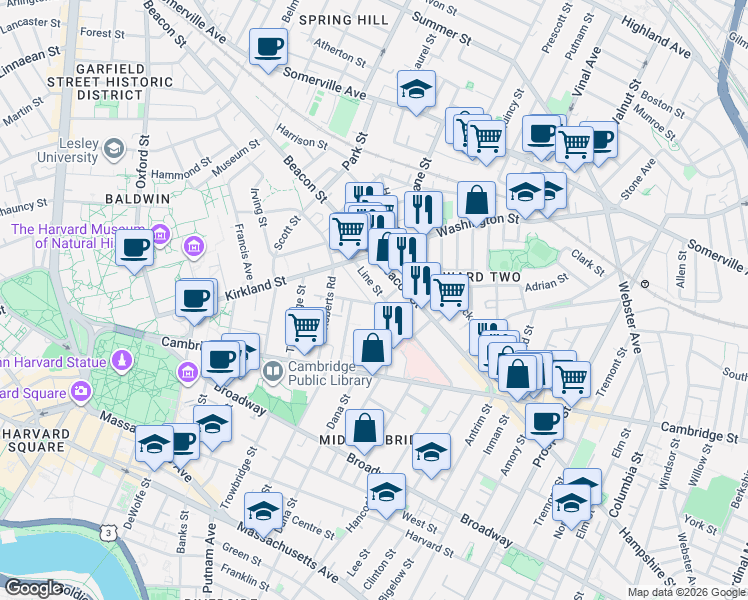This screenshot has width=748, height=600.
Task: Click the Google logo
Action: (x=34, y=589)
